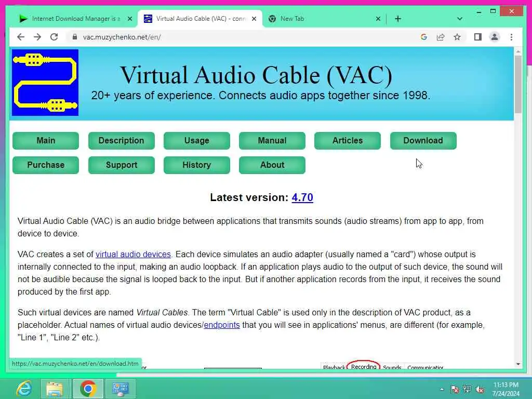532x399 pixels.
Task: Open the Google icon in address bar
Action: click(424, 37)
